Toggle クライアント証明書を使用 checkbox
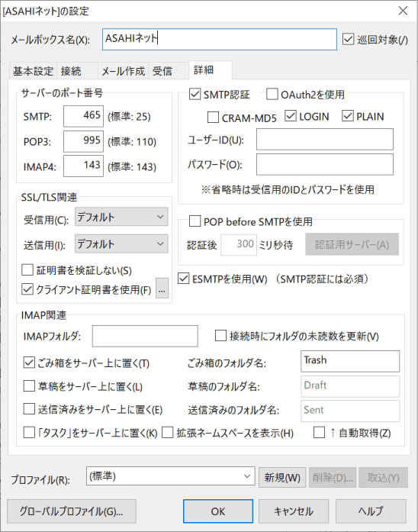Viewport: 418px width, 532px height. [27, 289]
